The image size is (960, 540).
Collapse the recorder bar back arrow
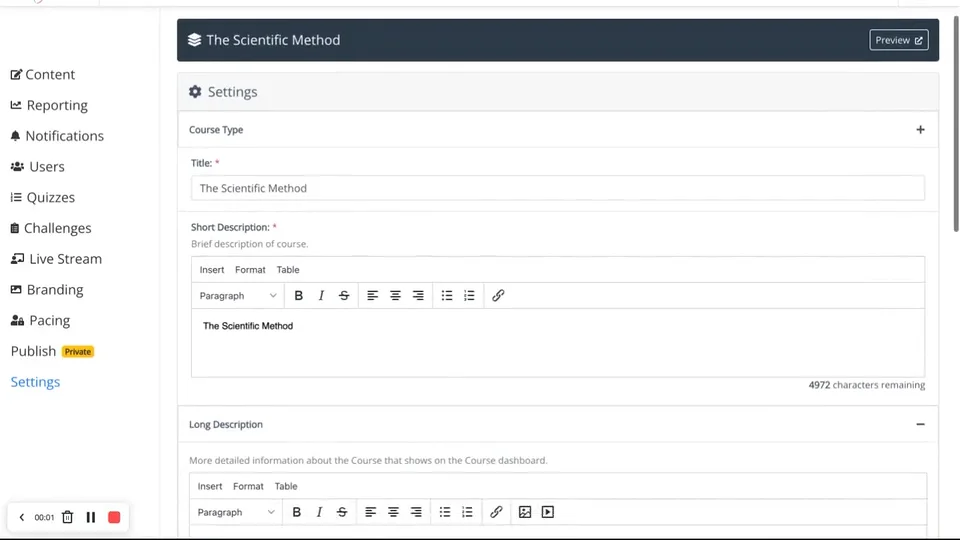pyautogui.click(x=22, y=517)
